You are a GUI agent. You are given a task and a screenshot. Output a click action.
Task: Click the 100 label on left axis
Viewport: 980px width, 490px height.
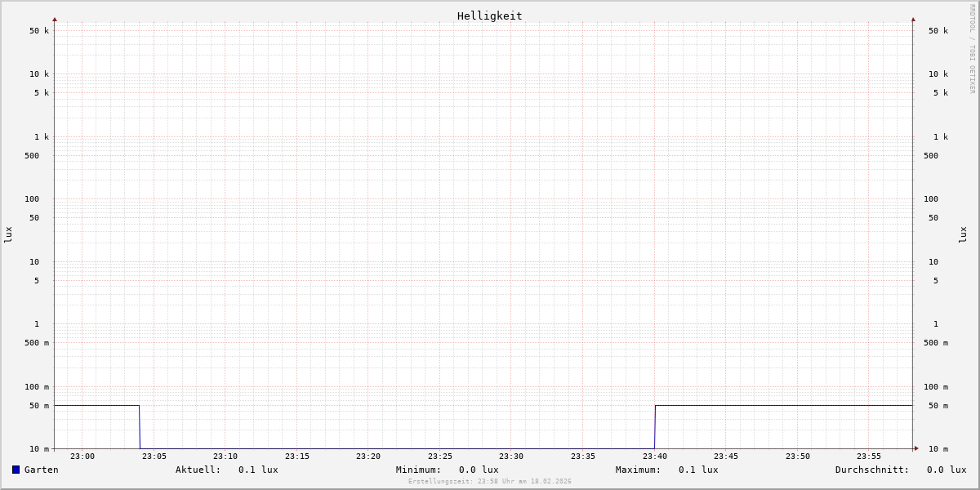[x=32, y=199]
